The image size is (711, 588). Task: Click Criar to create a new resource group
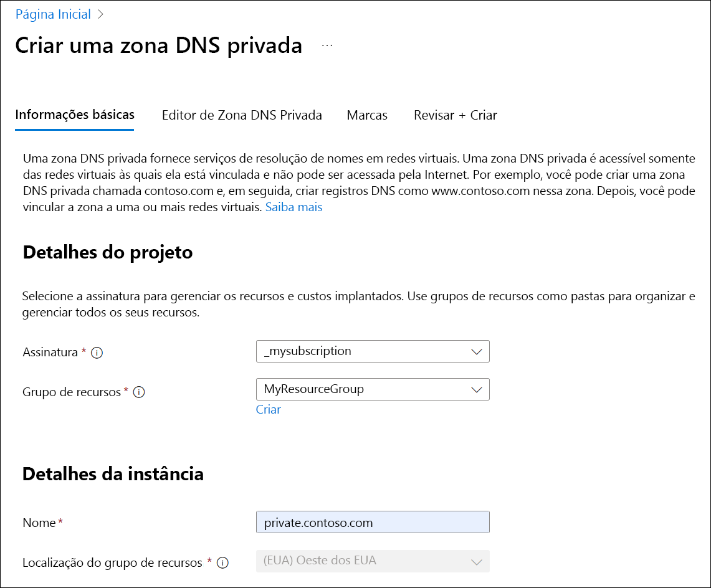click(x=268, y=409)
